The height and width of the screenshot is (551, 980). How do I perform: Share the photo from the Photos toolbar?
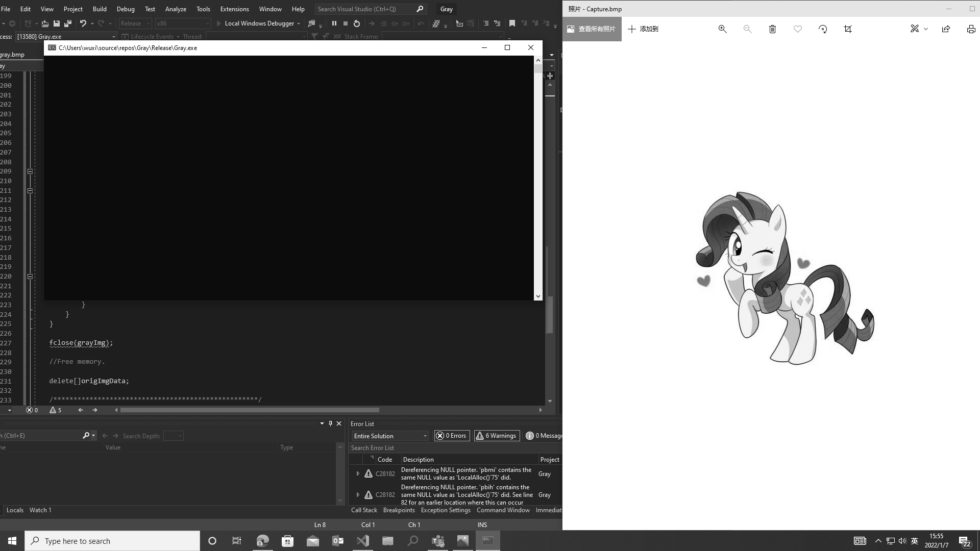[x=946, y=29]
